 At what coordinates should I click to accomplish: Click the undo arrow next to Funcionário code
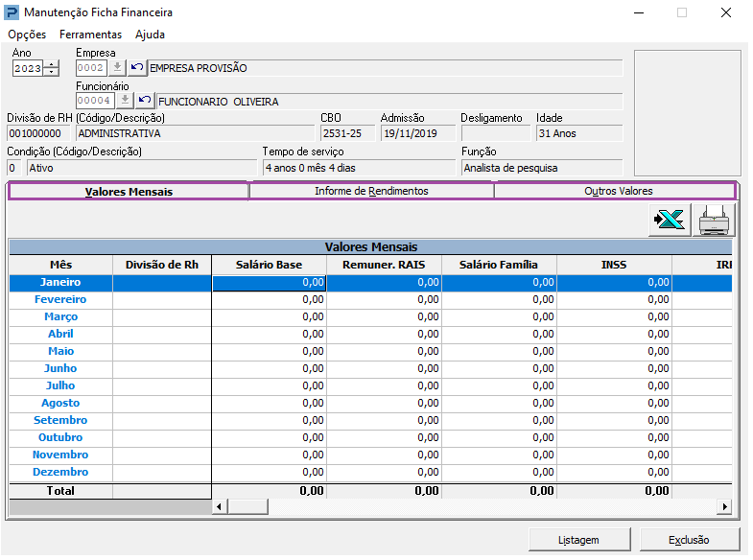tap(145, 101)
